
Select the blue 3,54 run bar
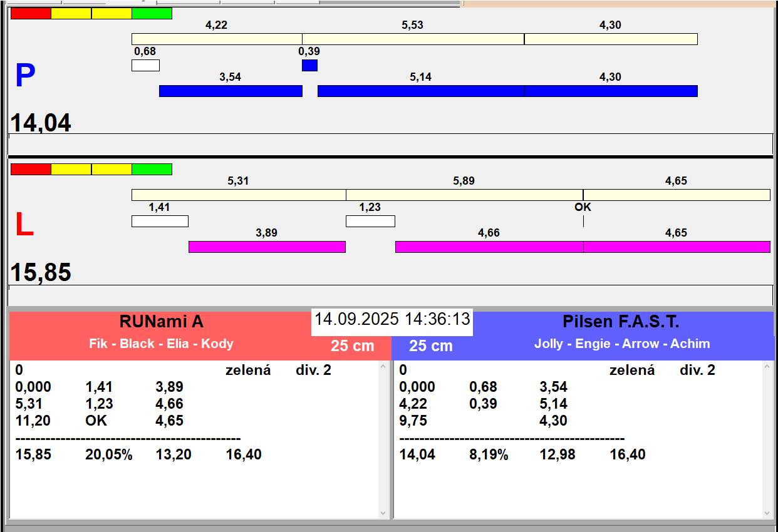pyautogui.click(x=231, y=91)
